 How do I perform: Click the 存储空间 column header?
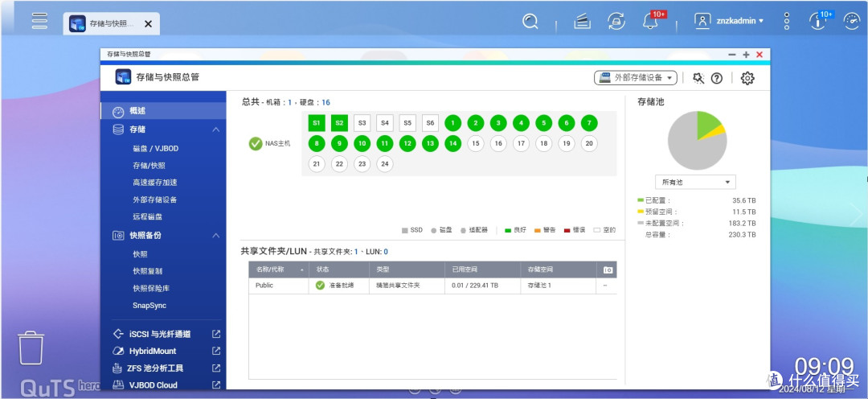(x=558, y=269)
